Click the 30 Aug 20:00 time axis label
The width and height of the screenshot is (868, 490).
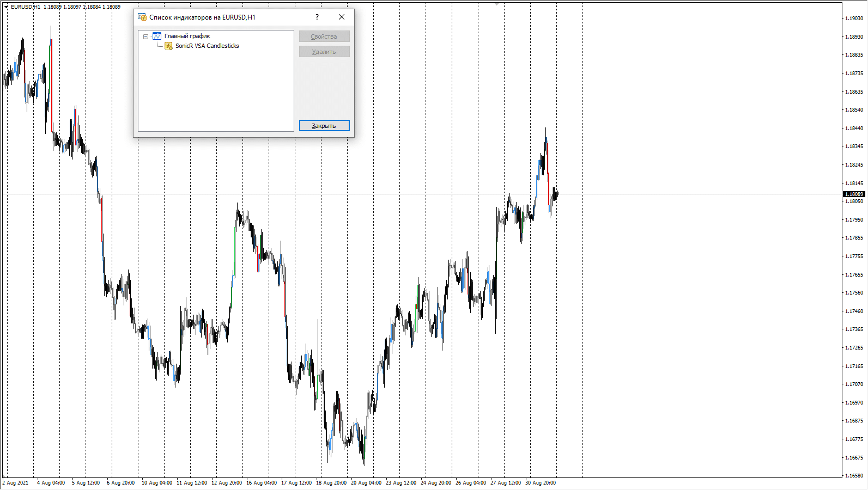point(540,483)
